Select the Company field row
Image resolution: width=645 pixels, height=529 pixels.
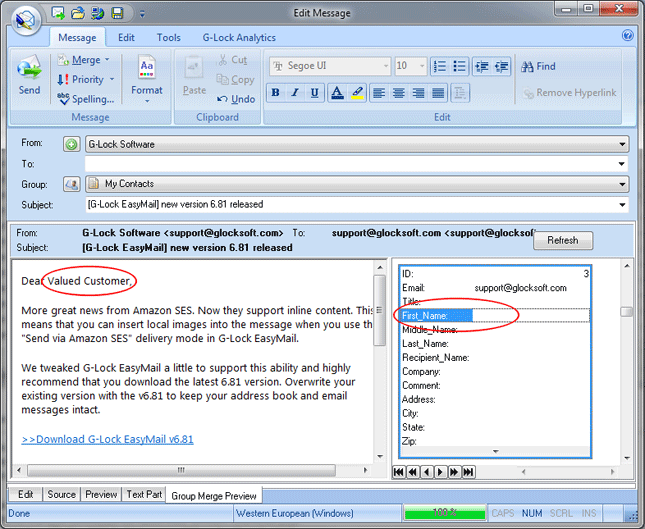[x=495, y=371]
